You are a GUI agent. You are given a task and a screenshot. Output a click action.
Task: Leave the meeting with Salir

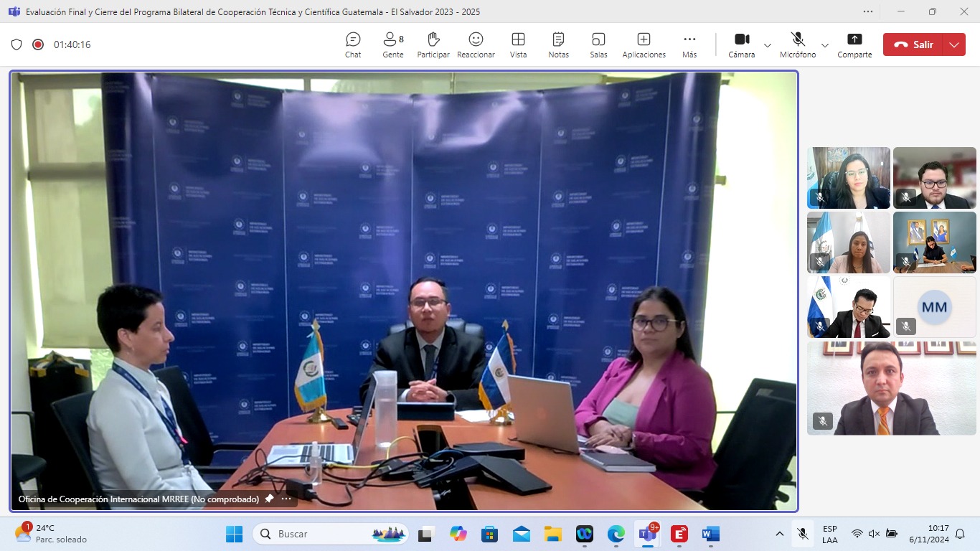coord(913,44)
